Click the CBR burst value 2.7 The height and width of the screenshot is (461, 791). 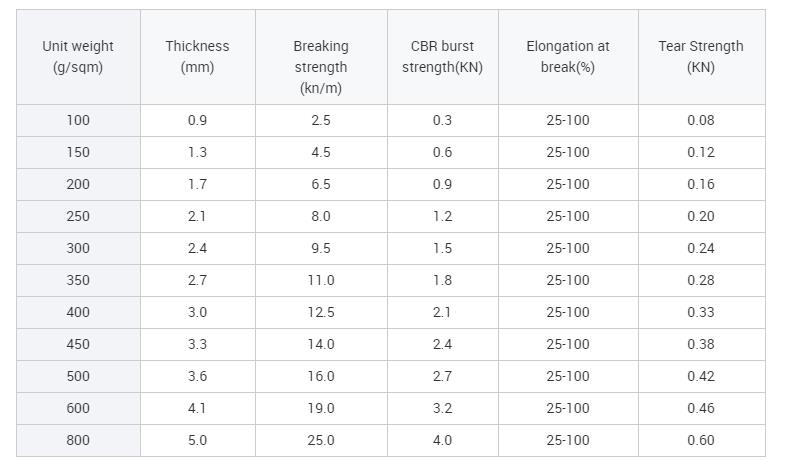442,376
